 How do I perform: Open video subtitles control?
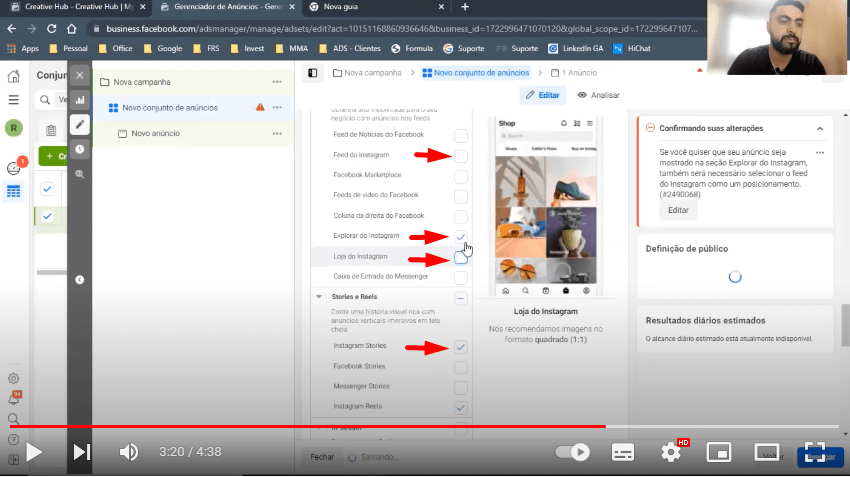[623, 452]
